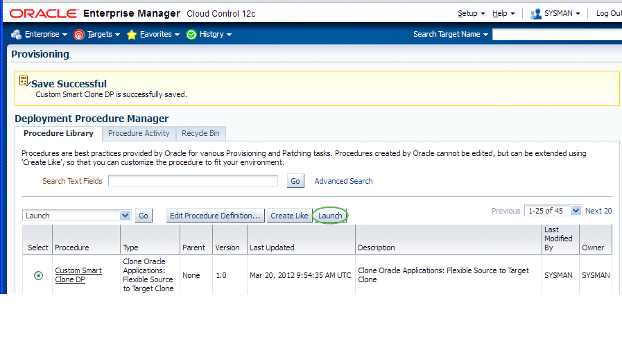Click the History clock icon

(x=191, y=35)
